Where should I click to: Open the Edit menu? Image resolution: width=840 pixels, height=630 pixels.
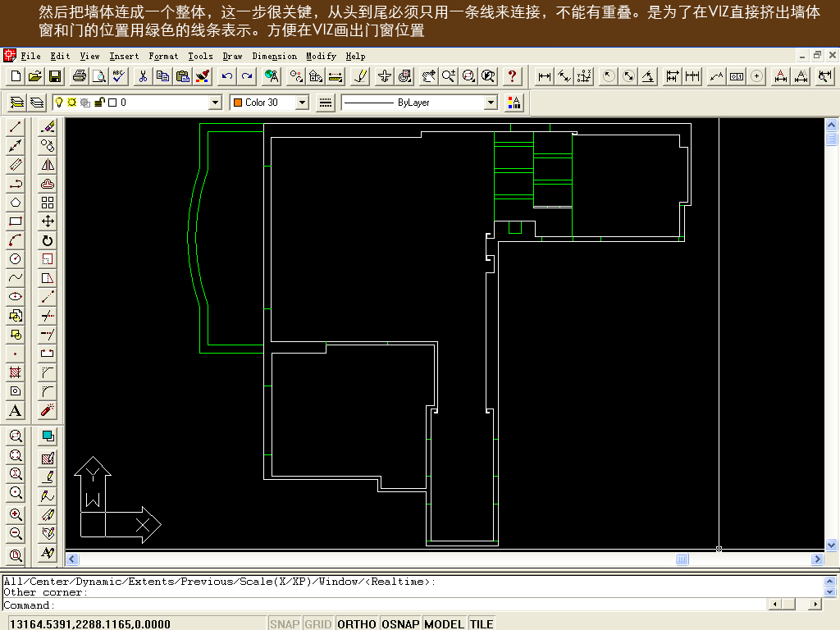tap(60, 57)
